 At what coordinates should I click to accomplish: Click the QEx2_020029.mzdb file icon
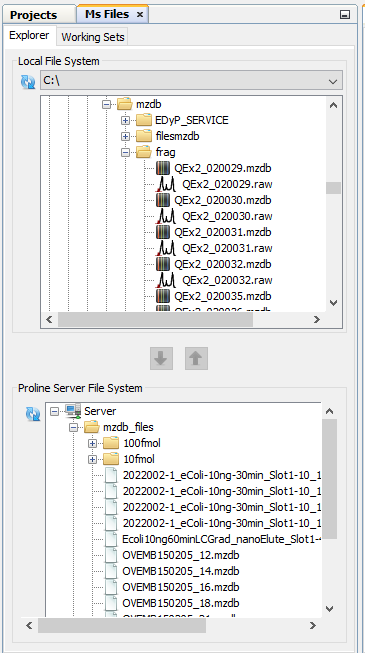pos(163,169)
